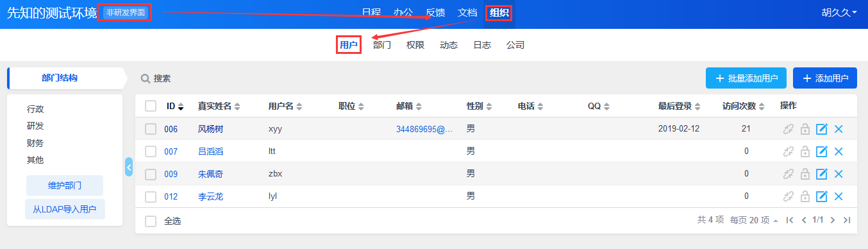Go to previous page with pager arrow
The height and width of the screenshot is (249, 868).
(805, 220)
